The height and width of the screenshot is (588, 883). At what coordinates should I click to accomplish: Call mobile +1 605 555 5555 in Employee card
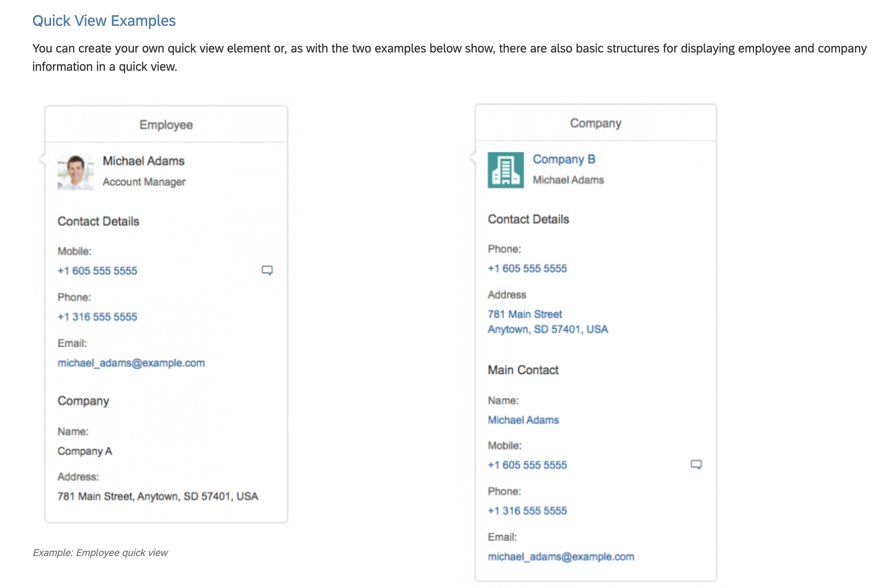pyautogui.click(x=97, y=271)
